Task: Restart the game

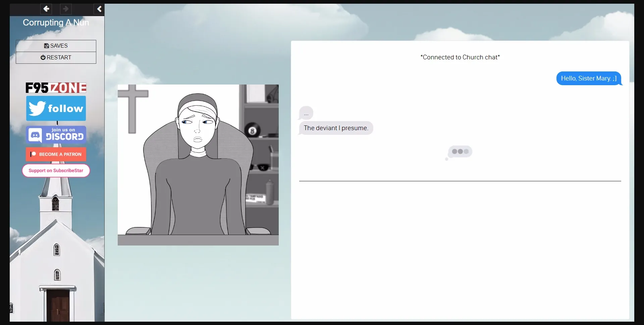Action: pyautogui.click(x=56, y=57)
